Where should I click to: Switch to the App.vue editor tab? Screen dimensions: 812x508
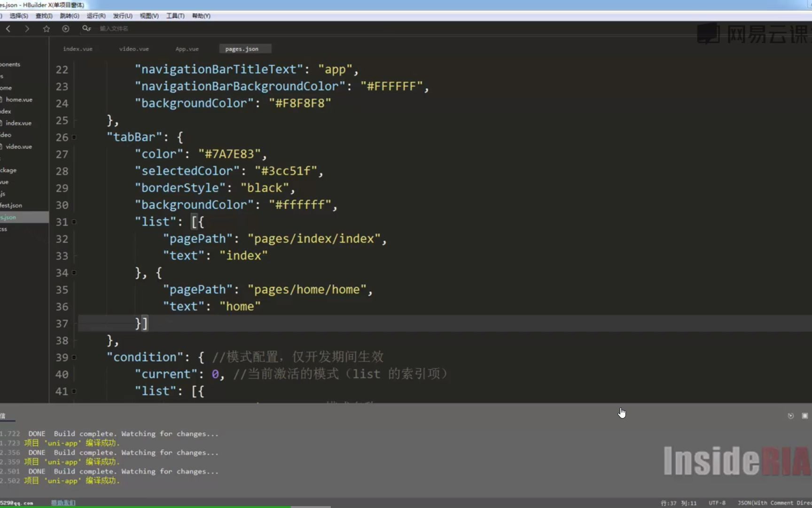(x=187, y=49)
